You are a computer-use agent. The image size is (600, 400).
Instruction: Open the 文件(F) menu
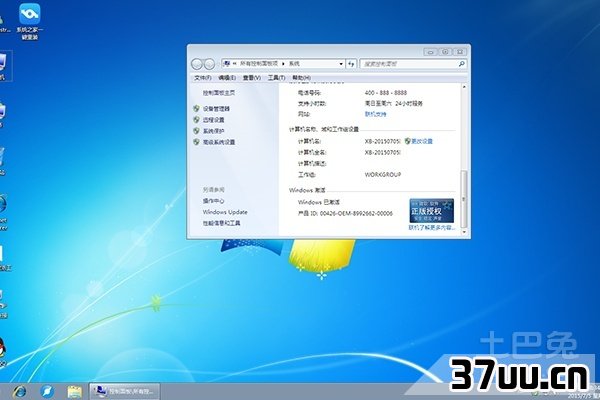click(x=203, y=78)
